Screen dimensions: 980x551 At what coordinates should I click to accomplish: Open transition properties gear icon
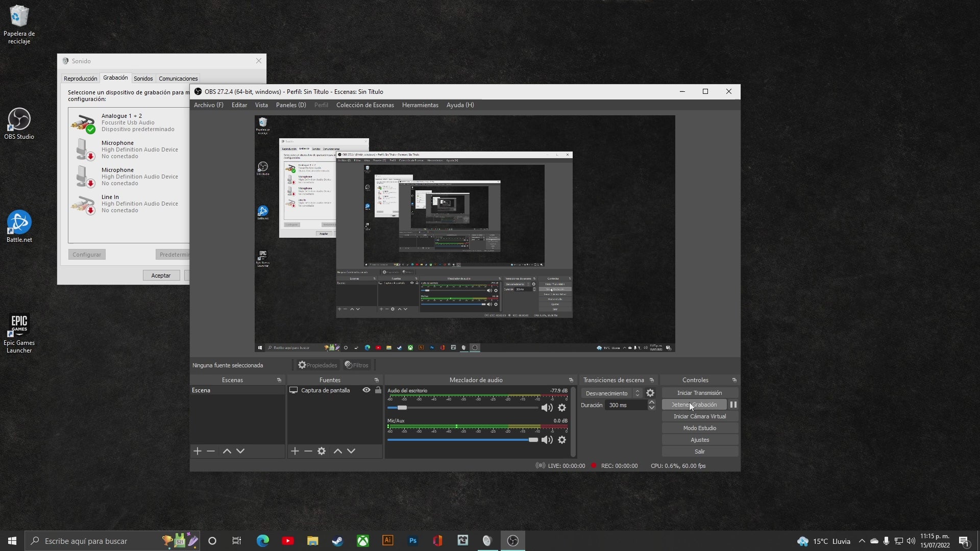click(650, 393)
